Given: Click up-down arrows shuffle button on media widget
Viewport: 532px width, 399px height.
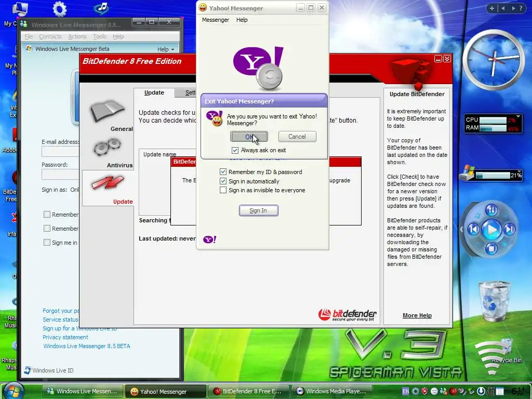Looking at the screenshot, I should click(x=491, y=210).
